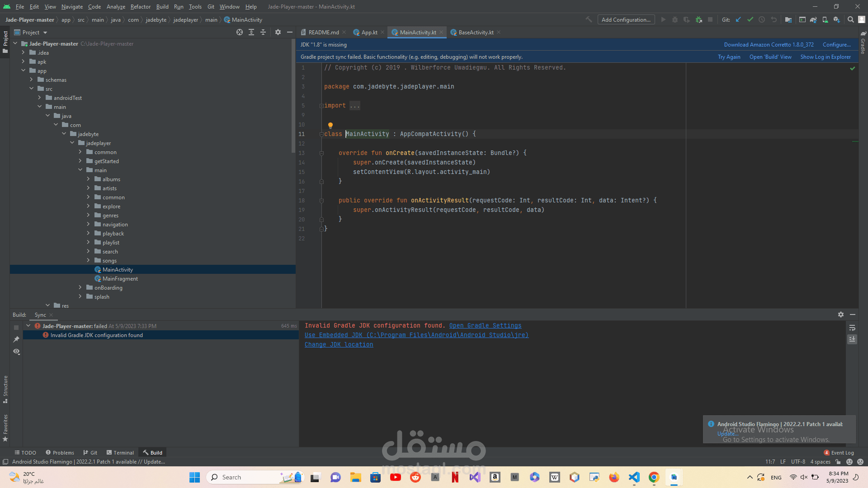This screenshot has width=868, height=488.
Task: Toggle soft-wrap icon in build output
Action: (852, 328)
